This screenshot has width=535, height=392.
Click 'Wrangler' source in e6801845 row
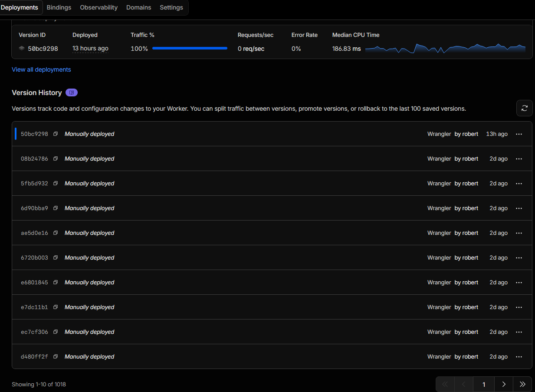439,283
